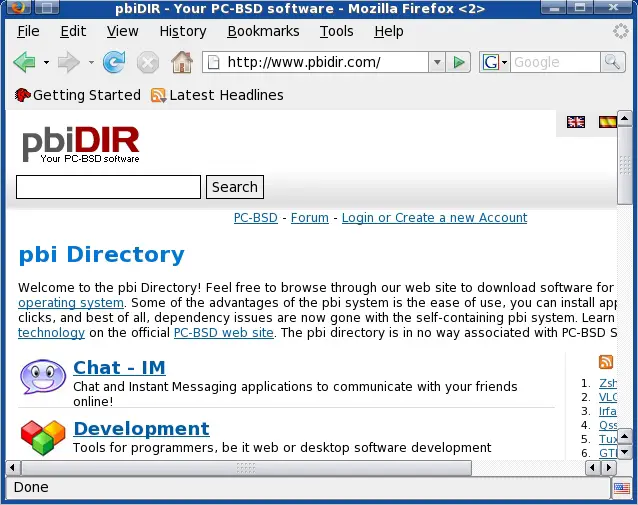Image resolution: width=638 pixels, height=505 pixels.
Task: Click the horizontal scrollbar thumb
Action: [247, 468]
